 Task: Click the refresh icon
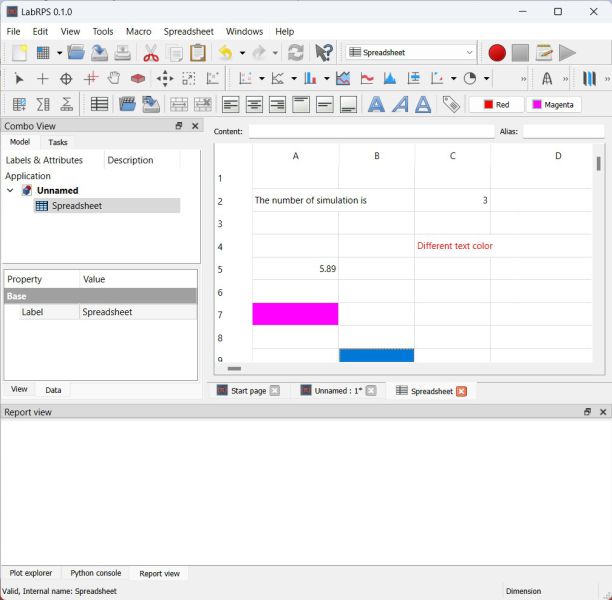tap(295, 53)
